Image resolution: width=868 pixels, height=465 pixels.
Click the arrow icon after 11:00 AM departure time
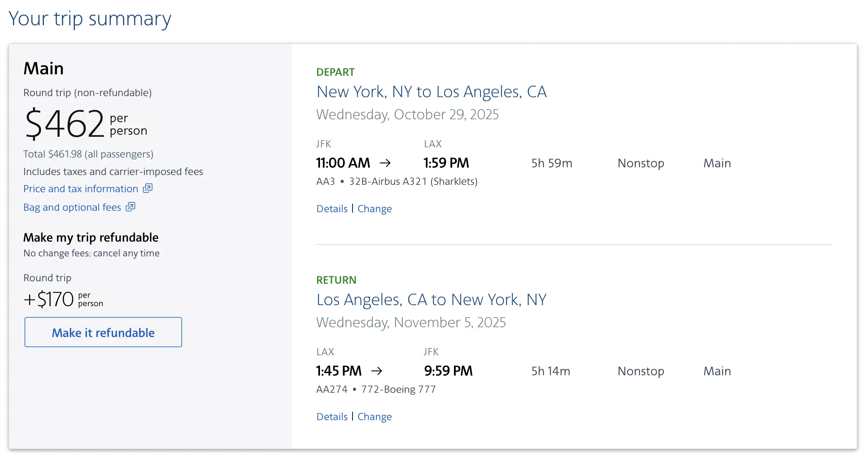coord(385,163)
